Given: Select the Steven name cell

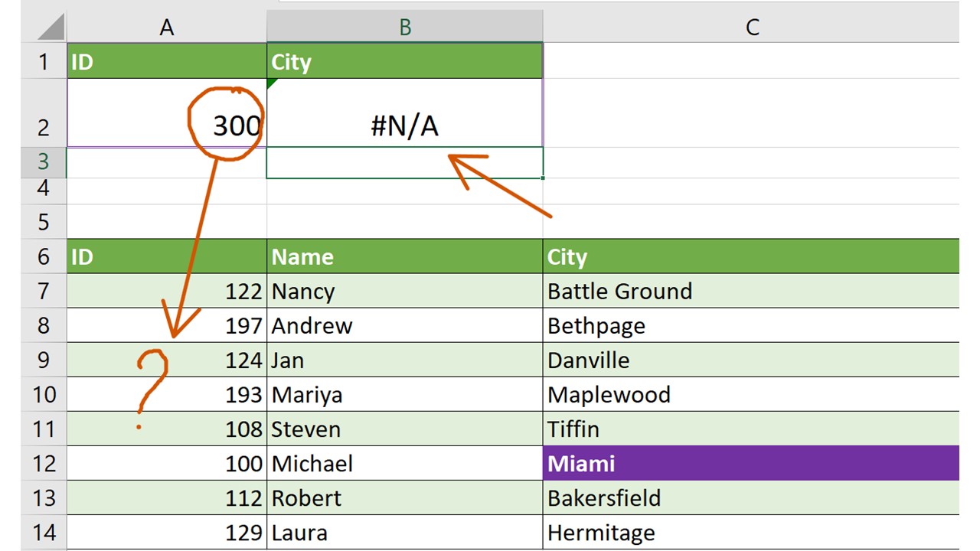Looking at the screenshot, I should 405,429.
